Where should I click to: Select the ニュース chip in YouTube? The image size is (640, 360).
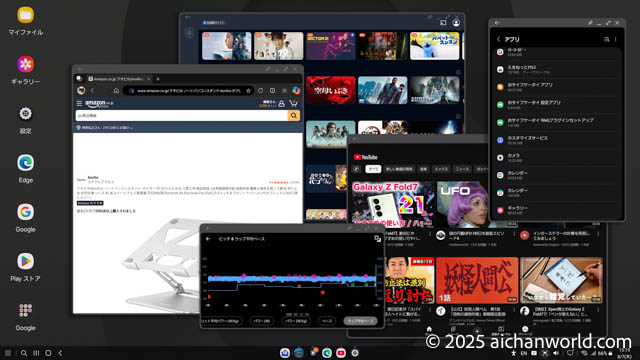[x=462, y=169]
